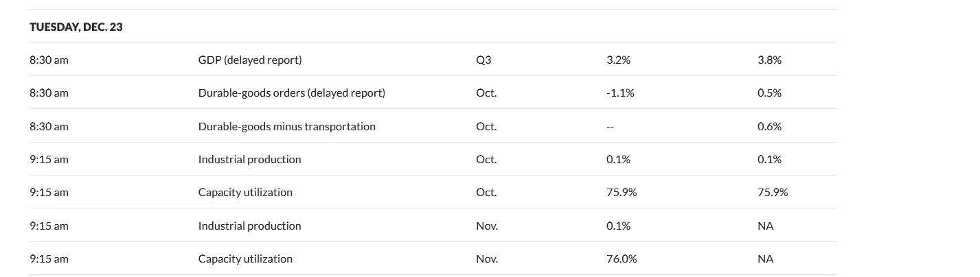Image resolution: width=980 pixels, height=277 pixels.
Task: Click the October Industrial production label
Action: click(x=249, y=159)
